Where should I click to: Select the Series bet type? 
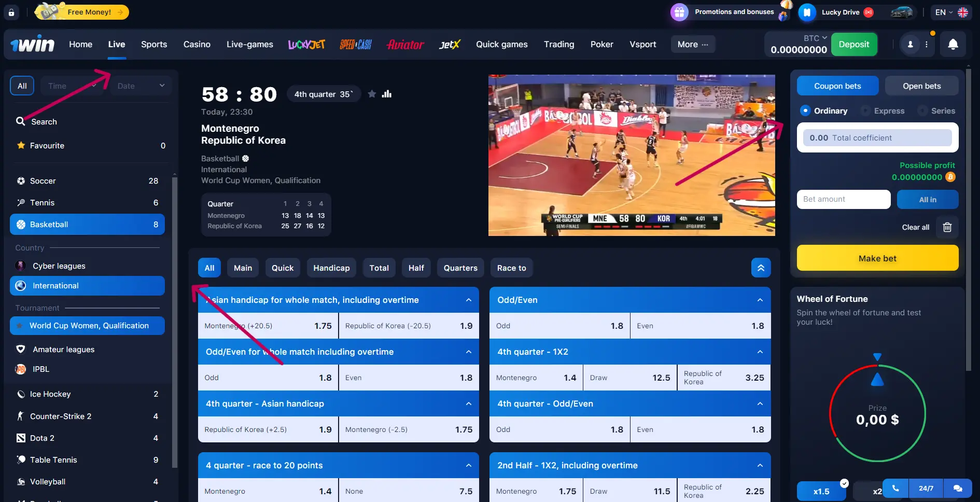pyautogui.click(x=937, y=110)
